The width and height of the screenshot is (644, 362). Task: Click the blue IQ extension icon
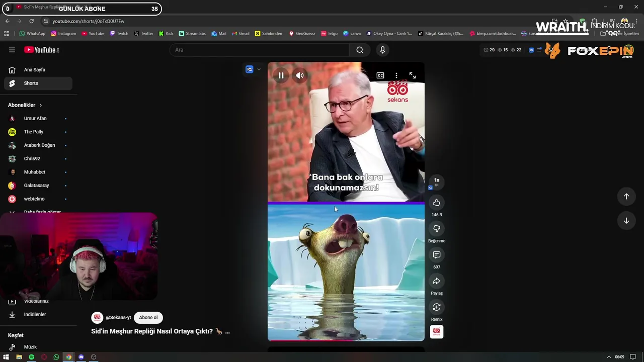click(x=250, y=69)
